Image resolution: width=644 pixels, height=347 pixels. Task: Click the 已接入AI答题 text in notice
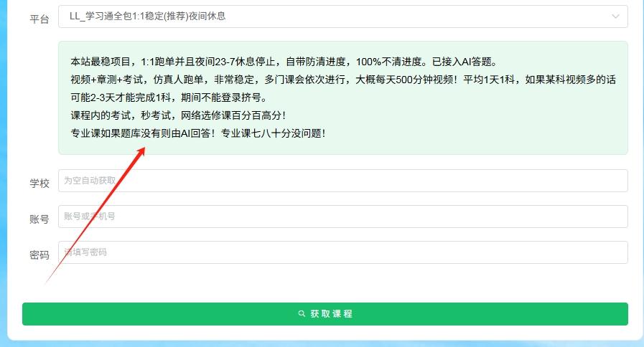467,61
